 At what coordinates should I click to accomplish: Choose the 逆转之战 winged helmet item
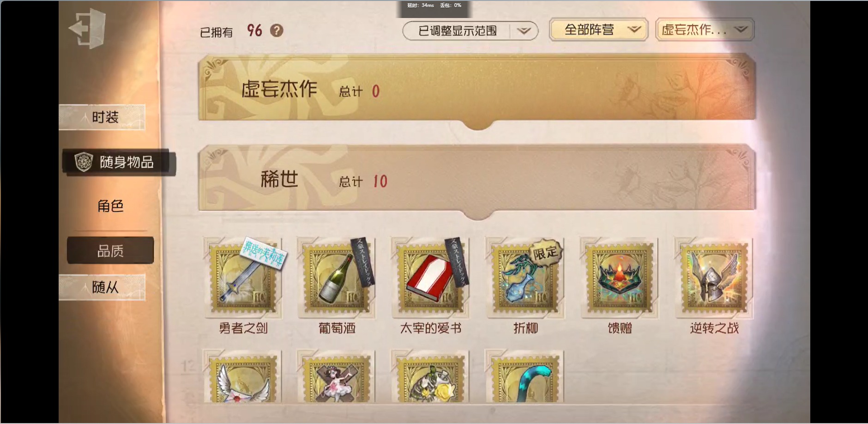coord(714,278)
